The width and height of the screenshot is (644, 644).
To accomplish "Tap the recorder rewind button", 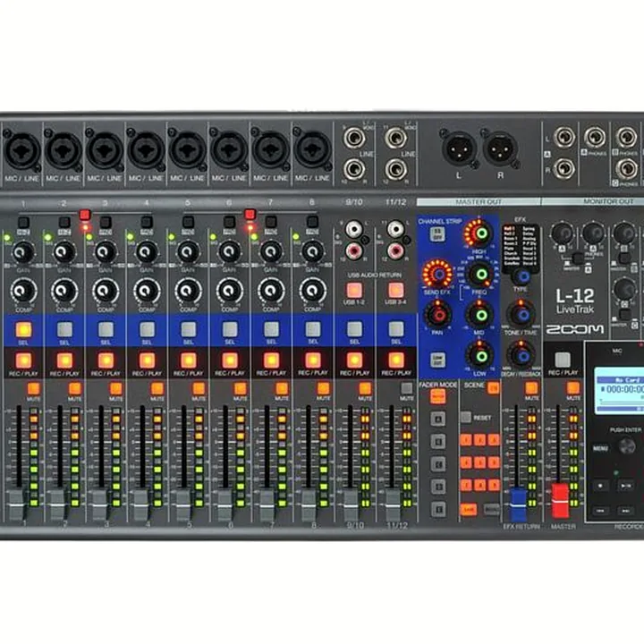I will [600, 511].
